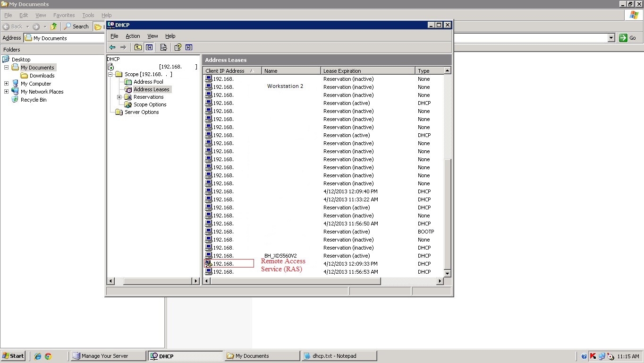Open Kaspersky from the system tray
The width and height of the screenshot is (644, 363).
(x=592, y=356)
